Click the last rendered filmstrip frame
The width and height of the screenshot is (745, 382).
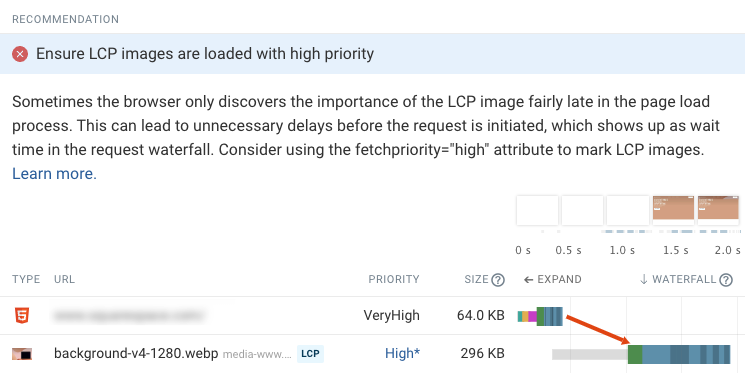718,208
